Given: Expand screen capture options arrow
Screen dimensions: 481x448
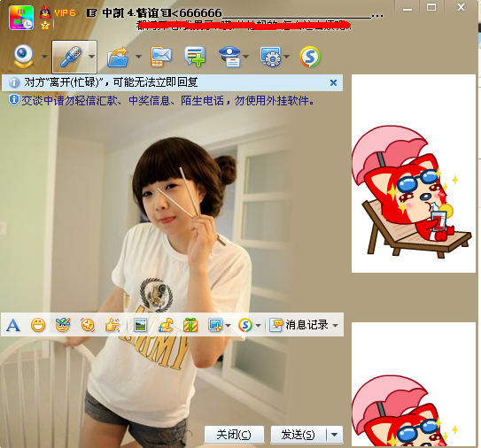Looking at the screenshot, I should pyautogui.click(x=228, y=325).
